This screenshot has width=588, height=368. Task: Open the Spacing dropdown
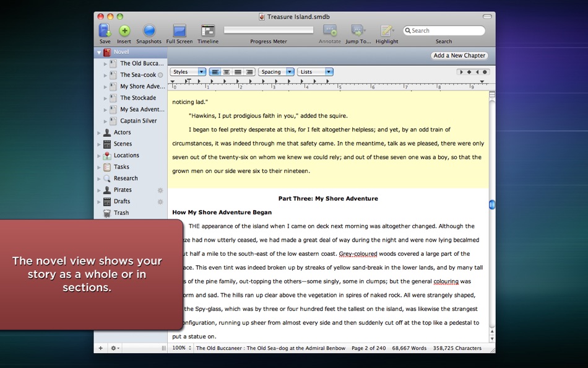(276, 72)
